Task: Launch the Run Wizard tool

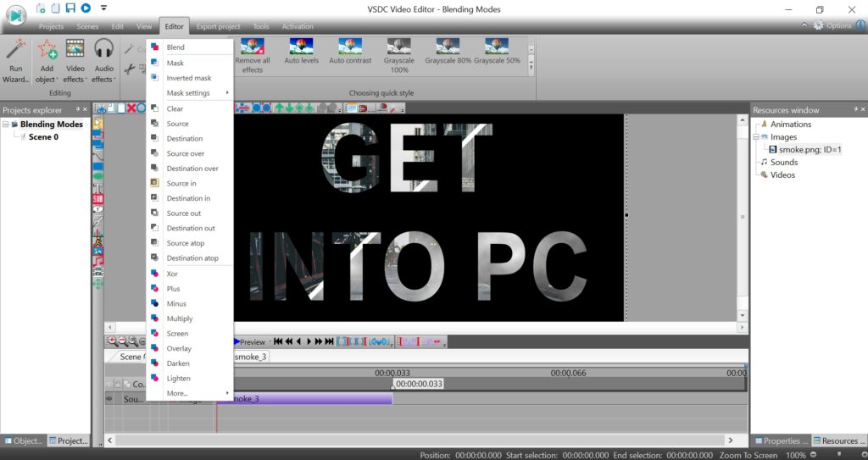Action: tap(15, 61)
